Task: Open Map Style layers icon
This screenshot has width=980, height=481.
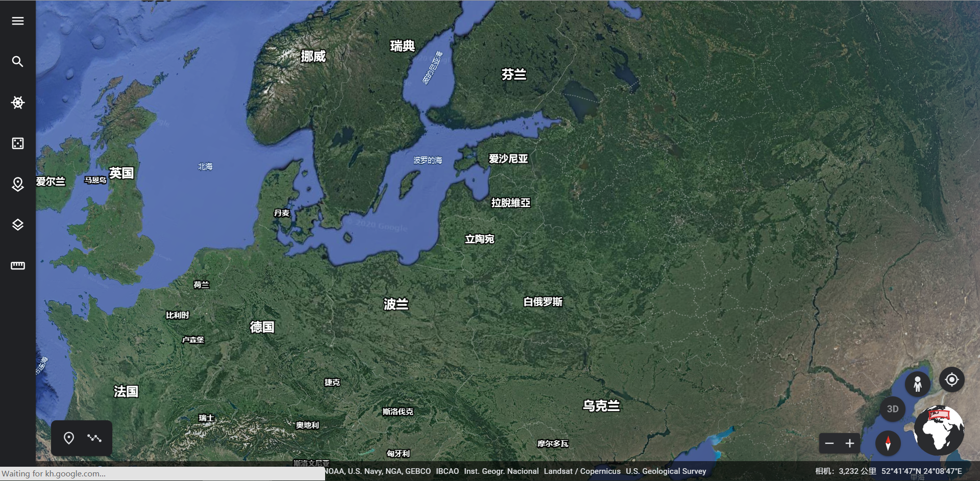Action: (x=18, y=225)
